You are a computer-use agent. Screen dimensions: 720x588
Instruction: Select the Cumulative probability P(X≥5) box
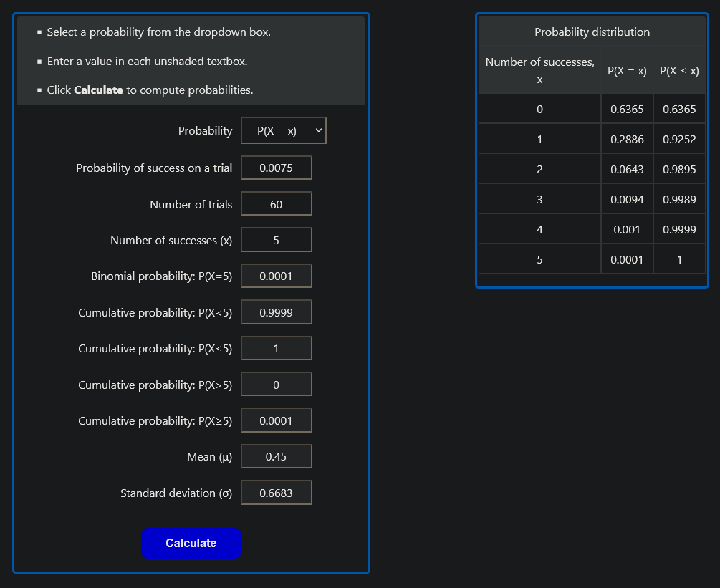(x=276, y=420)
